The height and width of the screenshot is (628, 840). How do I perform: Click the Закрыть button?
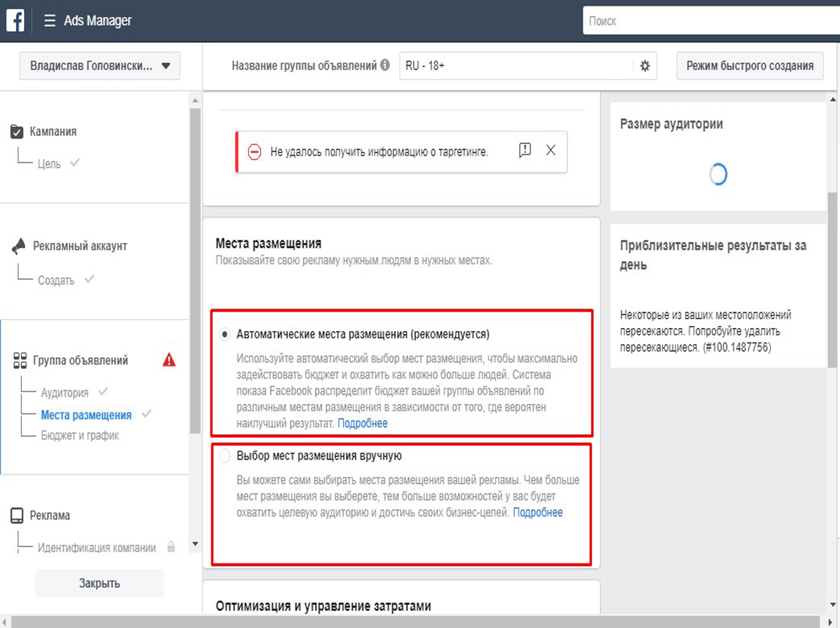[x=100, y=583]
